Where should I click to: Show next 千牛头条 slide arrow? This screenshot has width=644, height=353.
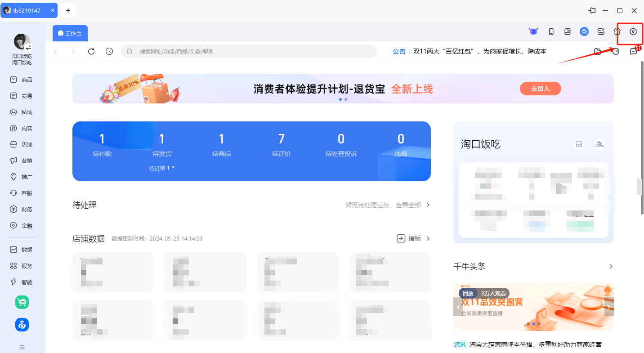click(x=609, y=307)
